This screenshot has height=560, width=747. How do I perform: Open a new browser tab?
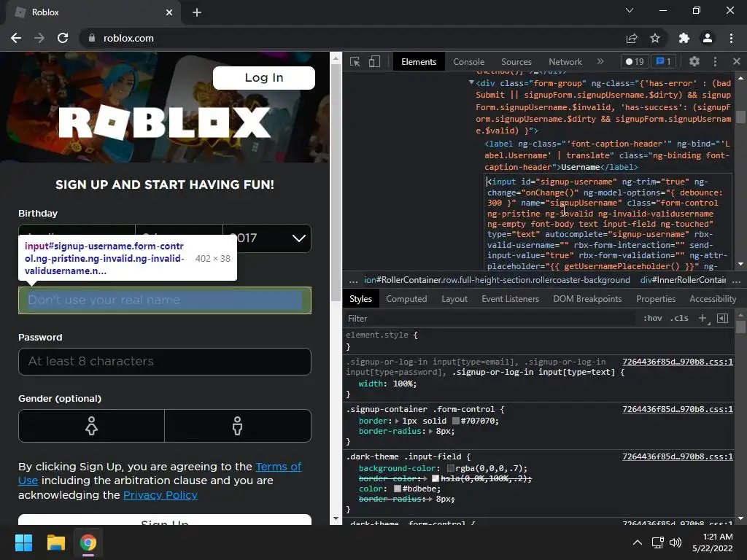click(197, 12)
